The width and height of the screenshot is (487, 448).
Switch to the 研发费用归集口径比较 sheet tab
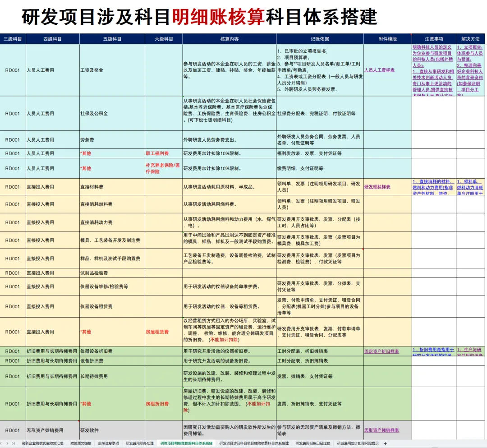tap(313, 443)
